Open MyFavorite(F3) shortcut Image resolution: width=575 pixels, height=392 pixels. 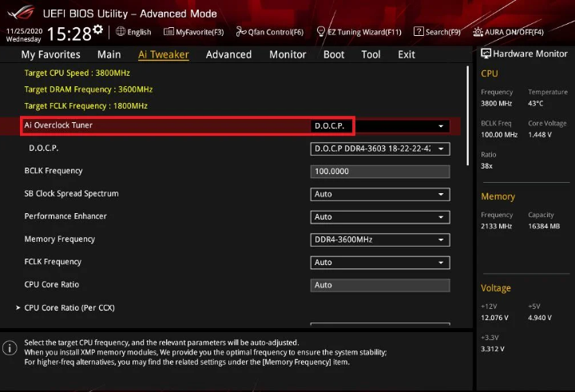click(x=193, y=32)
